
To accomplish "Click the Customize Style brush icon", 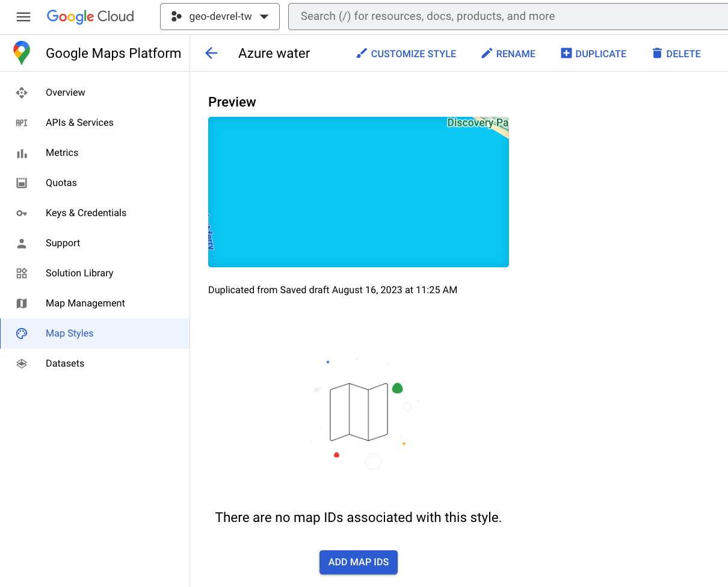I will coord(362,54).
